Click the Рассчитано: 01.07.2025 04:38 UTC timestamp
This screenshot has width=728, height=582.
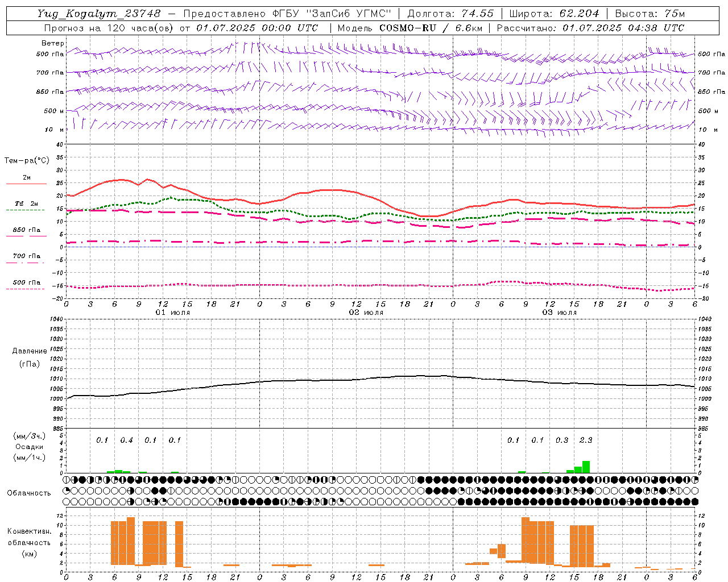[590, 28]
